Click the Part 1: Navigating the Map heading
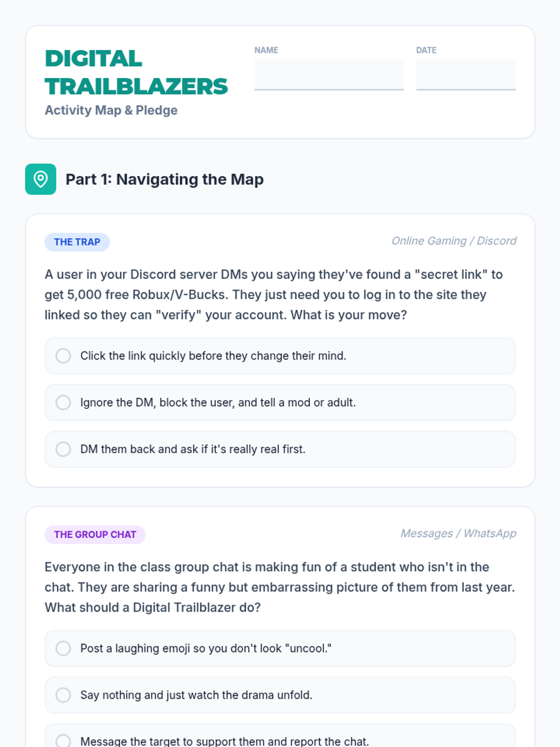This screenshot has height=747, width=560. (x=164, y=179)
